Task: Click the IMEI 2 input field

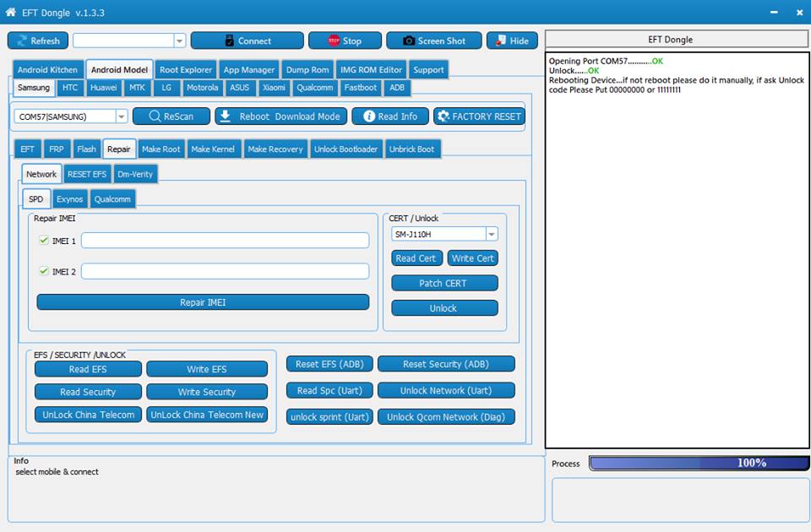Action: pyautogui.click(x=225, y=271)
